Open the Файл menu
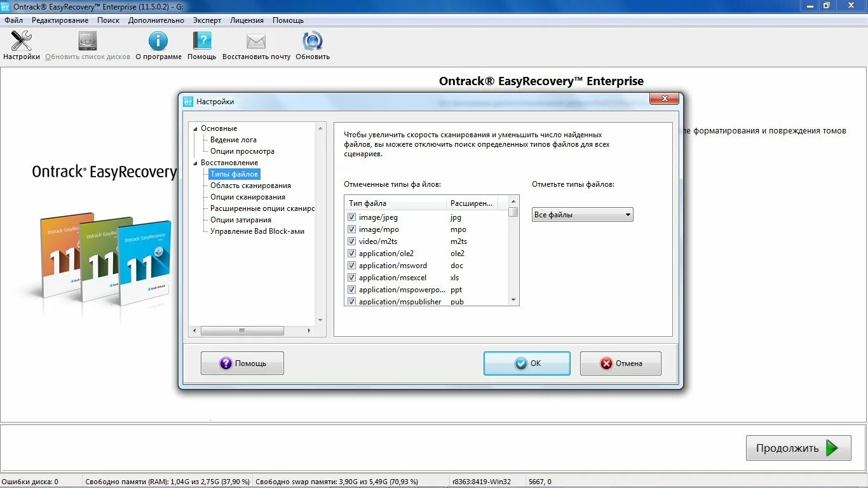868x488 pixels. [x=13, y=20]
